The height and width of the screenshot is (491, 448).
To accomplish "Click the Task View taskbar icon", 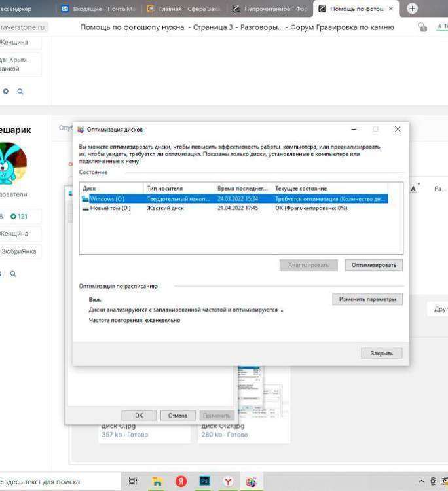I will (133, 482).
